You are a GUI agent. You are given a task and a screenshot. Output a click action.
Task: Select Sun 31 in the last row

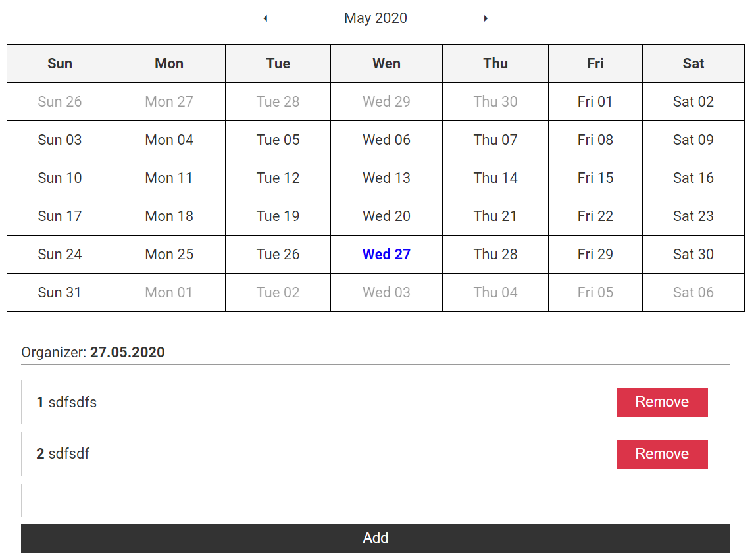pyautogui.click(x=60, y=293)
